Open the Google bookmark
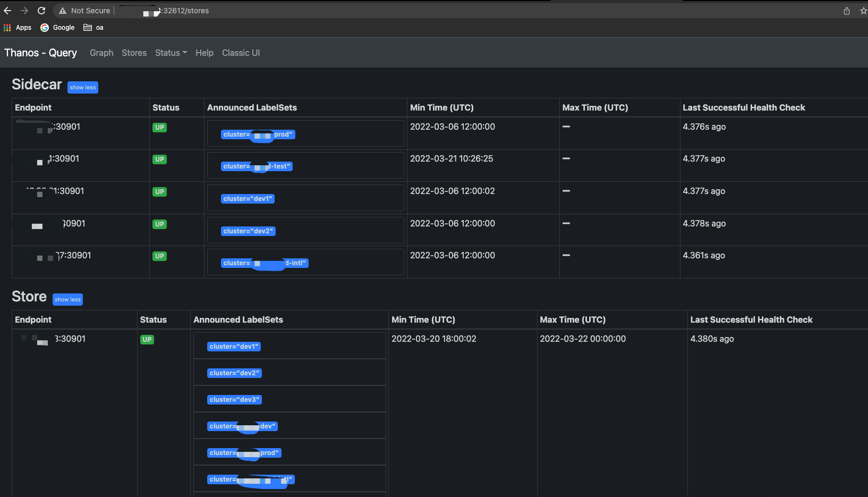 tap(57, 28)
